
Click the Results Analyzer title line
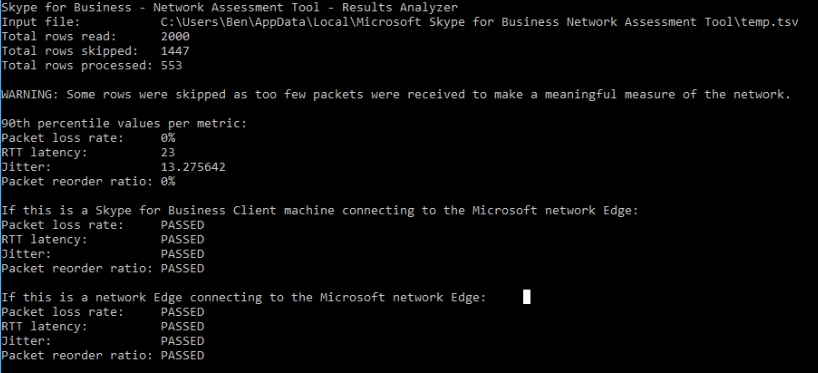point(230,8)
